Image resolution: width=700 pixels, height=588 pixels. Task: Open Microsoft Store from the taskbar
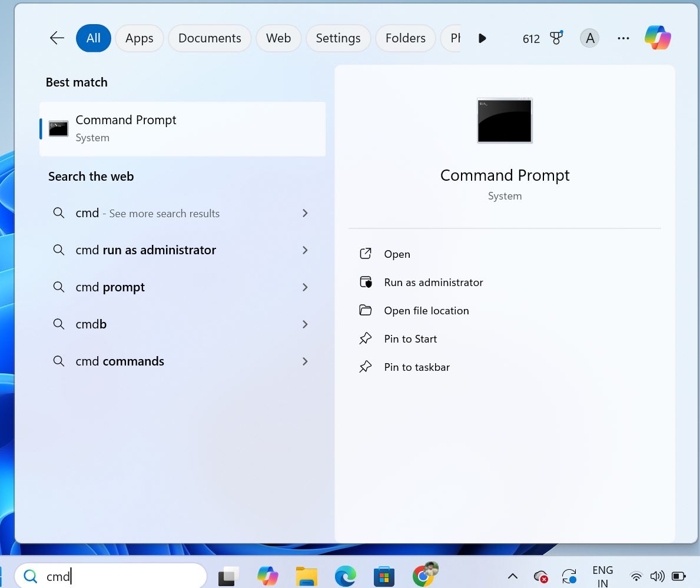[x=384, y=576]
